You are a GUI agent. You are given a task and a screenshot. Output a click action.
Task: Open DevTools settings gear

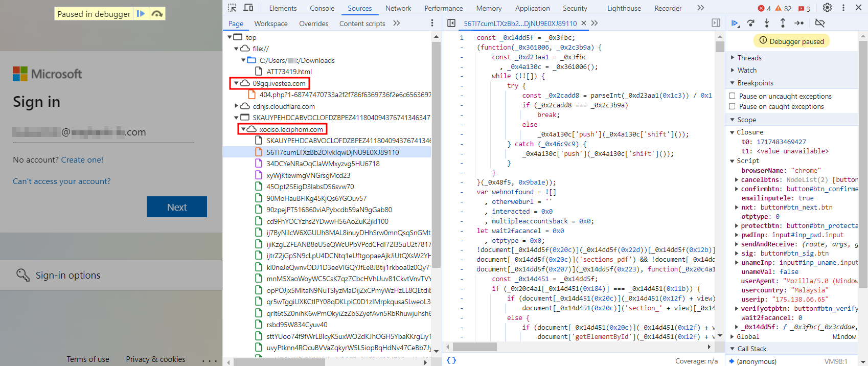[x=827, y=8]
